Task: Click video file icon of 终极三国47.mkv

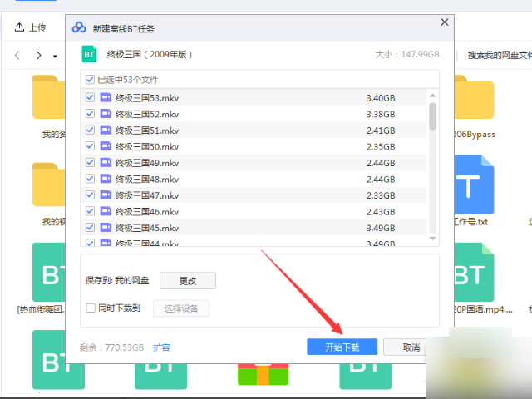Action: click(106, 195)
